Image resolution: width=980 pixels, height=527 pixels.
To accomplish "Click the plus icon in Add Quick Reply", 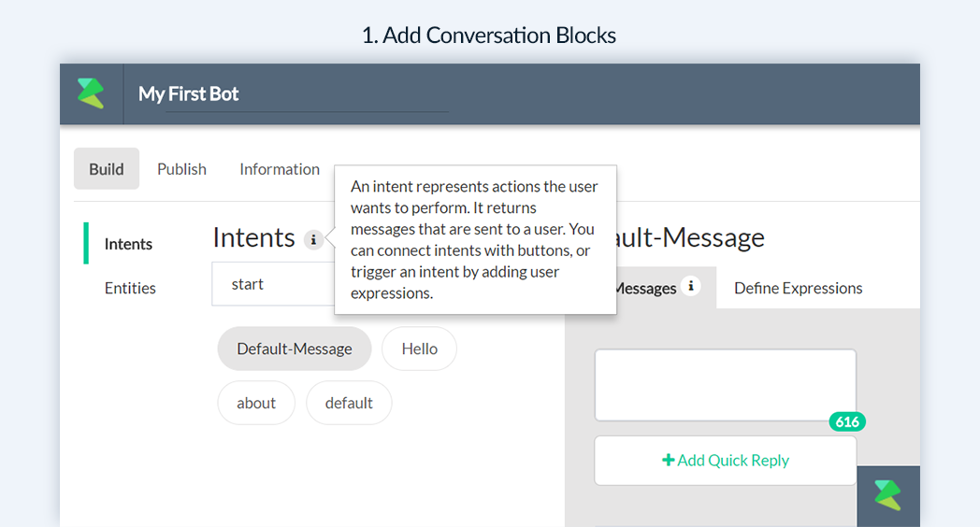I will (668, 460).
